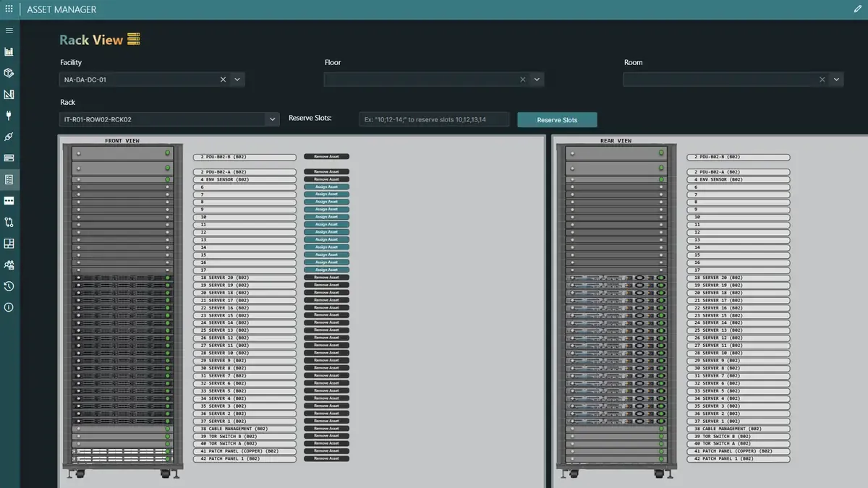The height and width of the screenshot is (488, 868).
Task: Expand the Facility dropdown arrow
Action: [237, 80]
